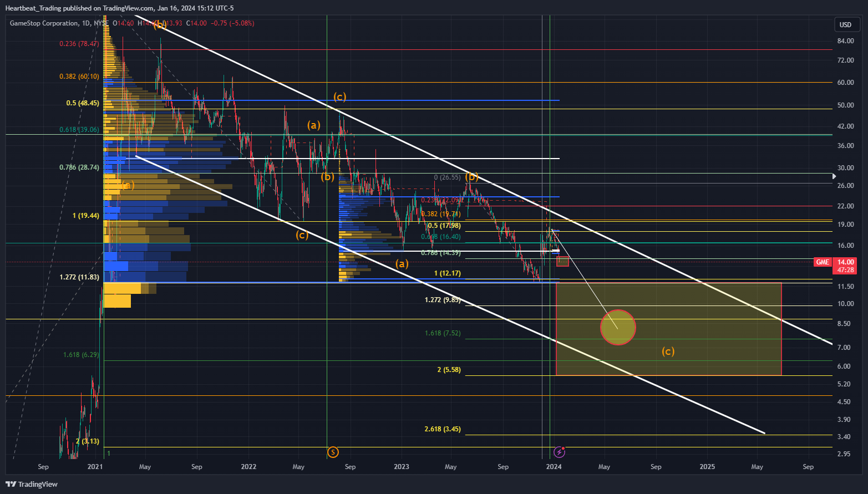The height and width of the screenshot is (494, 868).
Task: Click the 2022 time axis label
Action: (x=248, y=467)
